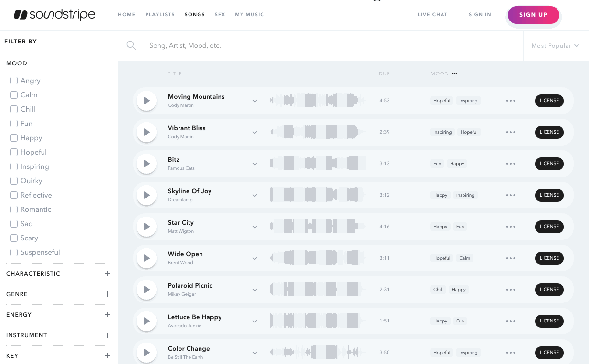Expand details for Vibrant Bliss
Image resolution: width=589 pixels, height=364 pixels.
click(254, 132)
